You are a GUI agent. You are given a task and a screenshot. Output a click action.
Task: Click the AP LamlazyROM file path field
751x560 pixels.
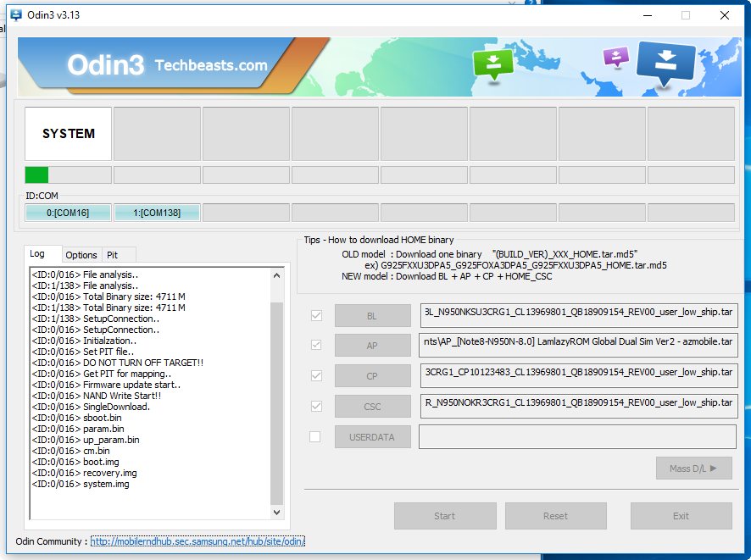point(579,345)
